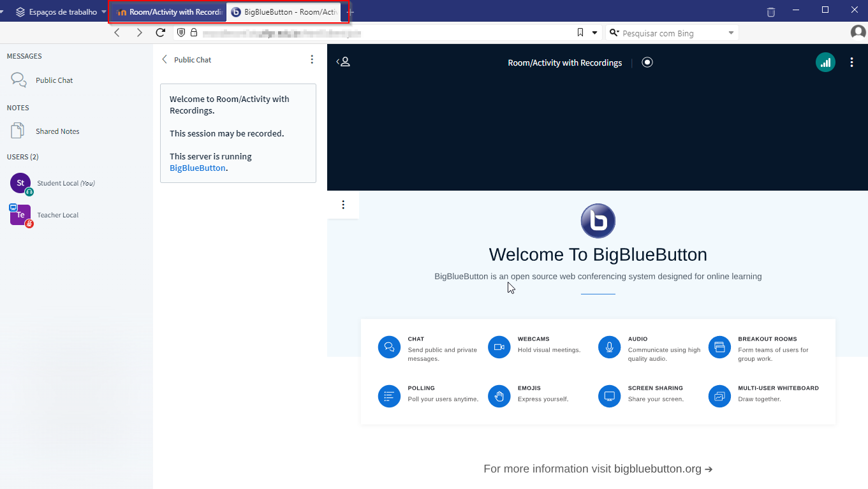868x489 pixels.
Task: Open the browser profile avatar icon
Action: point(858,32)
